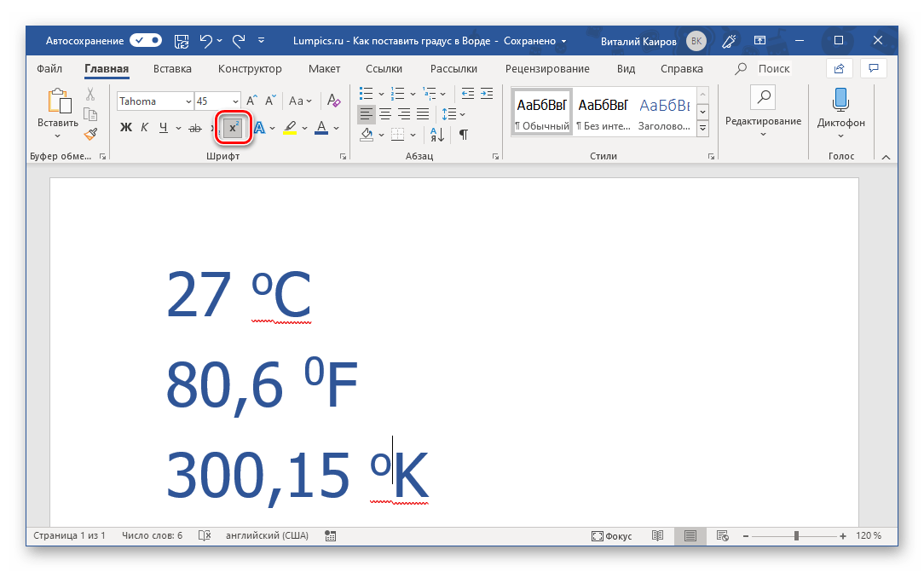Create a numbered list
Viewport: 924px width, 572px height.
click(x=398, y=94)
